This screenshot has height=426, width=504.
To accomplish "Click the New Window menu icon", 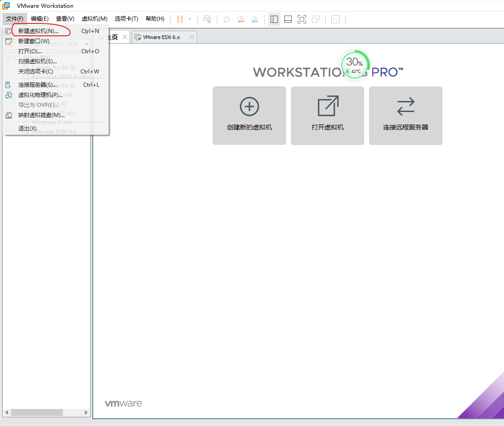I will click(x=9, y=41).
